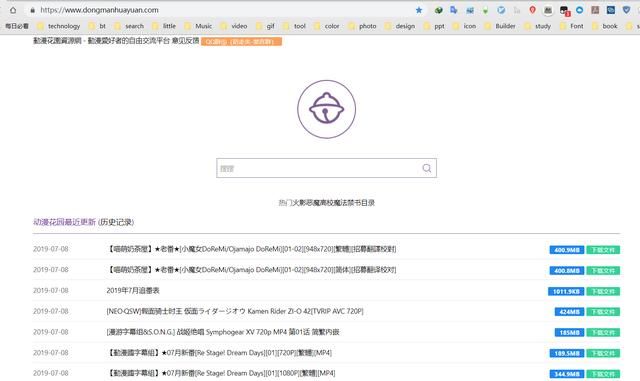The height and width of the screenshot is (381, 640).
Task: Download the 400.8MB DoReMi file
Action: click(603, 271)
